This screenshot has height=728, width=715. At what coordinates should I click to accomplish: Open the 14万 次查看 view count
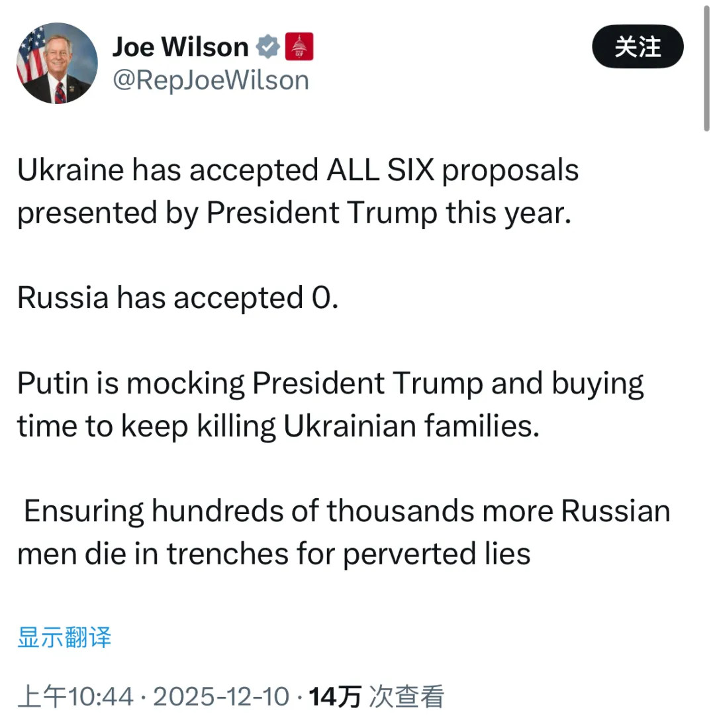[376, 697]
